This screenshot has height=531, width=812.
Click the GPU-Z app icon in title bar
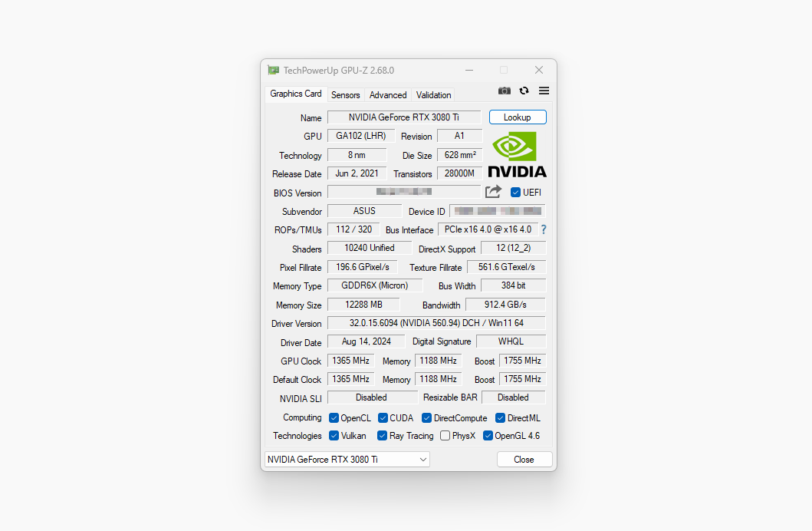tap(273, 70)
